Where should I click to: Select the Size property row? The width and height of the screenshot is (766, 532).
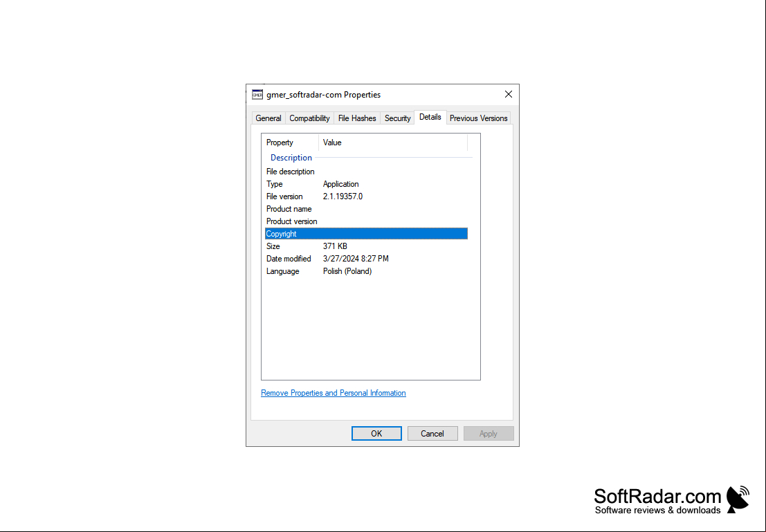(x=366, y=246)
